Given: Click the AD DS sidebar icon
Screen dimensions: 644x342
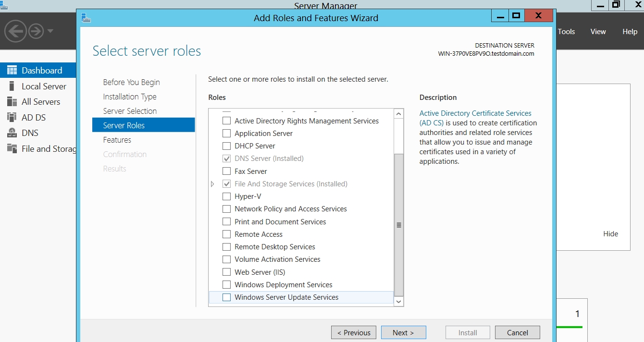Looking at the screenshot, I should [x=12, y=117].
